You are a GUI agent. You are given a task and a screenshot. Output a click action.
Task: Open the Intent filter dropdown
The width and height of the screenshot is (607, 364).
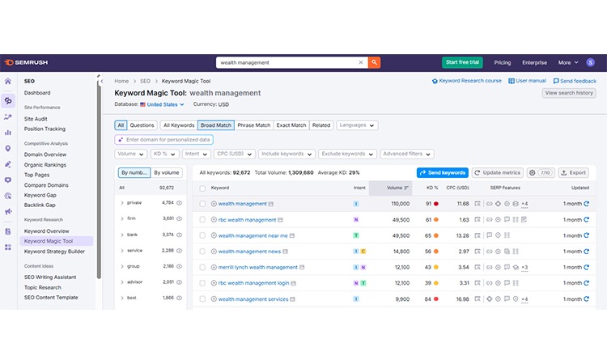pyautogui.click(x=197, y=154)
